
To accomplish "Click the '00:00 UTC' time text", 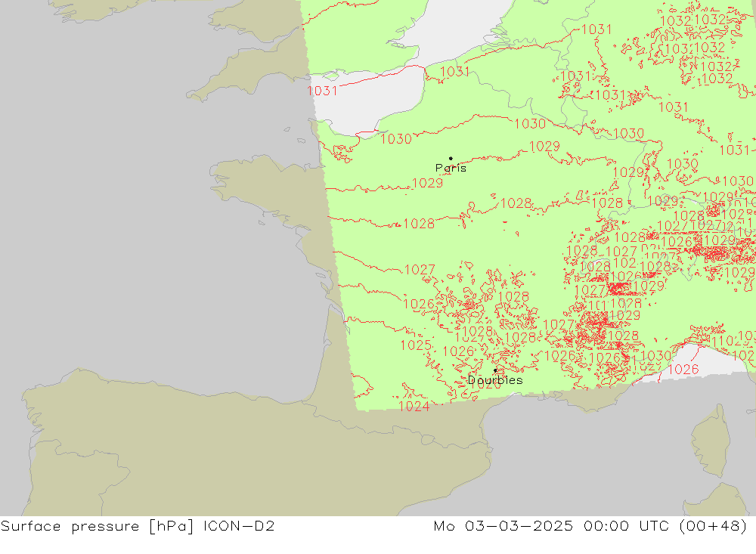I will tap(626, 526).
